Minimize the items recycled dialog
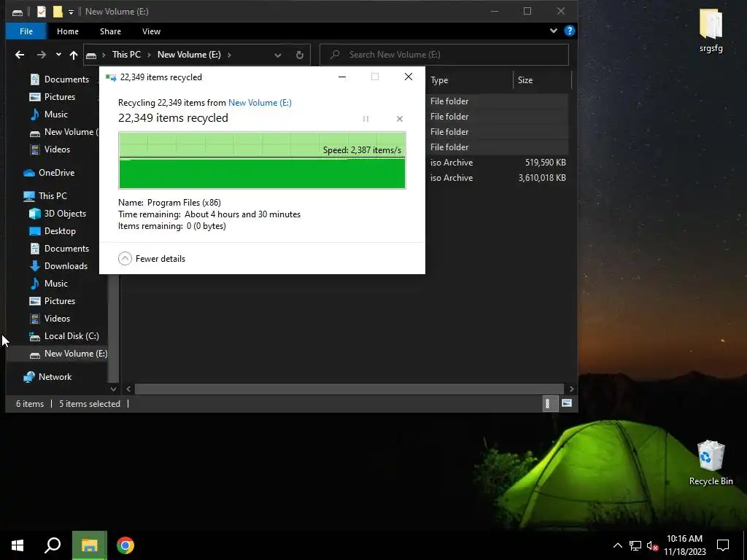Screen dimensions: 747x560 (342, 77)
